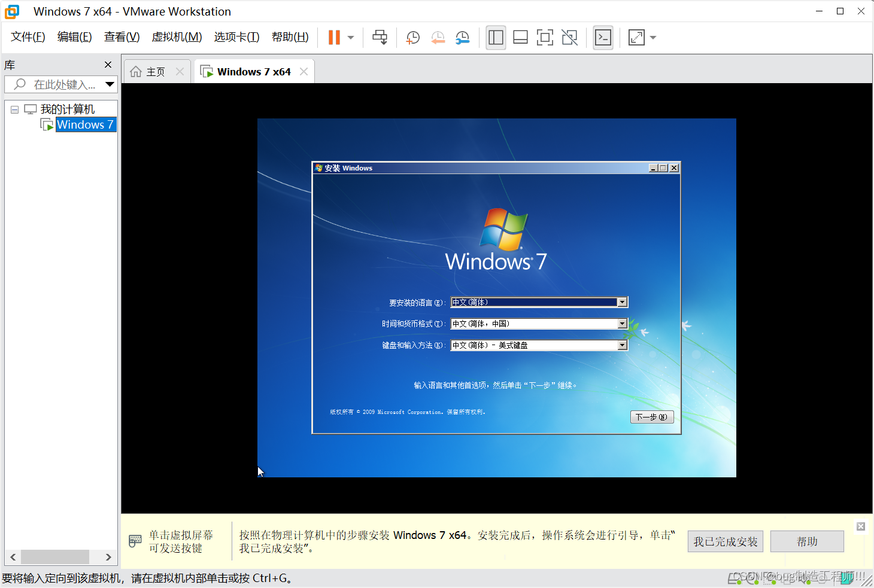Open the 要安装的语言 dropdown

click(x=539, y=302)
